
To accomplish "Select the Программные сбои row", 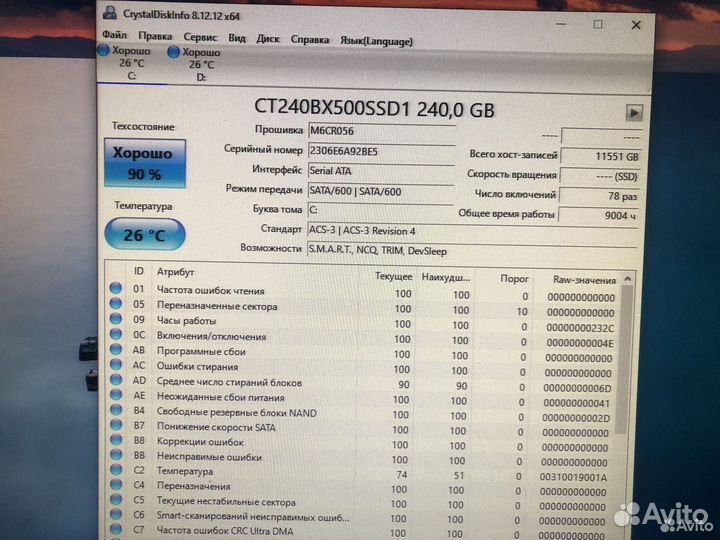I will pyautogui.click(x=363, y=354).
